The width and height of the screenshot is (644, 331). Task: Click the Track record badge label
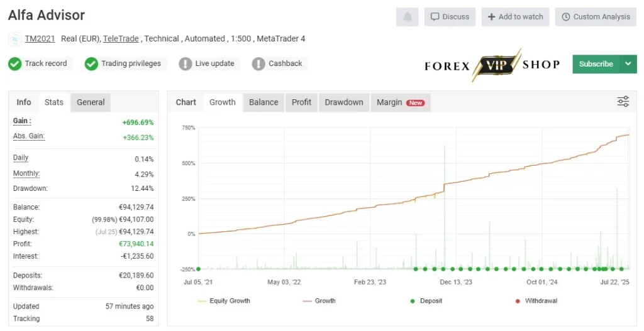(x=45, y=63)
